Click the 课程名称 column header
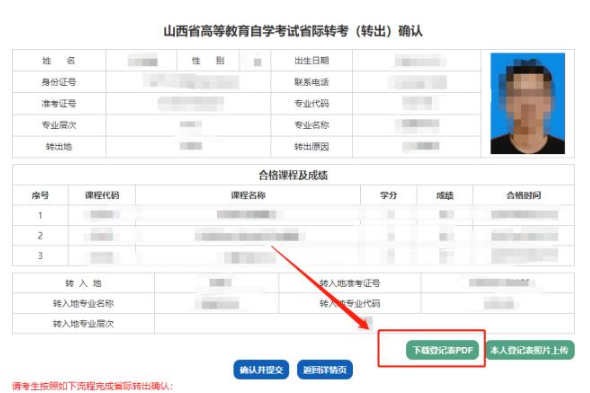This screenshot has height=393, width=590. [248, 195]
